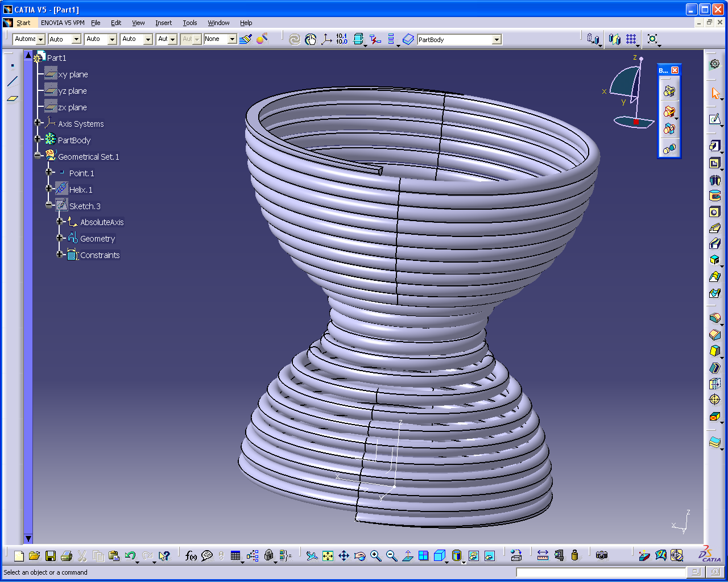Image resolution: width=728 pixels, height=582 pixels.
Task: Select the Shaft tool
Action: (x=715, y=180)
